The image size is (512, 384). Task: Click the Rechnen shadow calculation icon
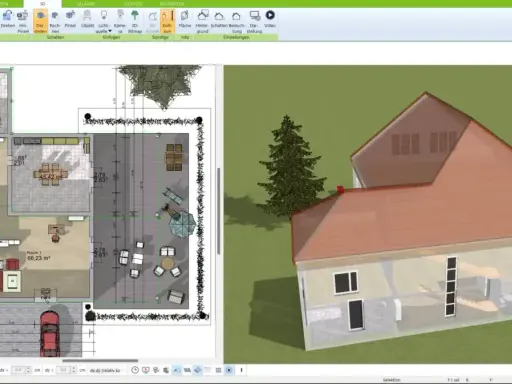55,21
